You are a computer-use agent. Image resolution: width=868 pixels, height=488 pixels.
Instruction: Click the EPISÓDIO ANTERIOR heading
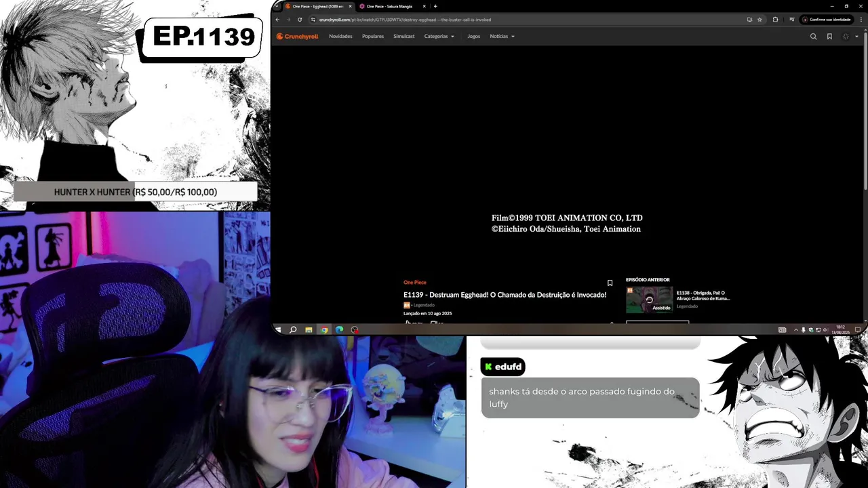pyautogui.click(x=648, y=279)
